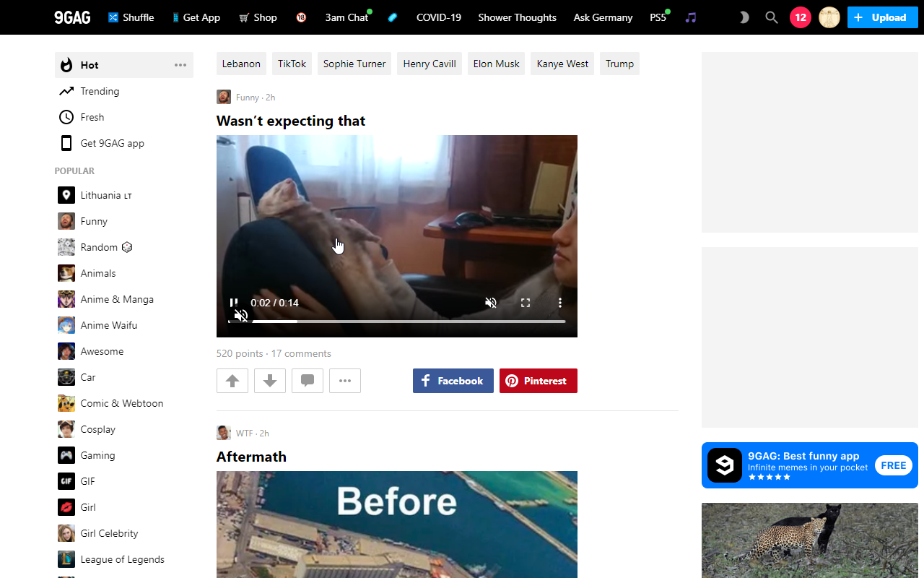Click the blue Upload button
924x578 pixels.
pos(882,17)
